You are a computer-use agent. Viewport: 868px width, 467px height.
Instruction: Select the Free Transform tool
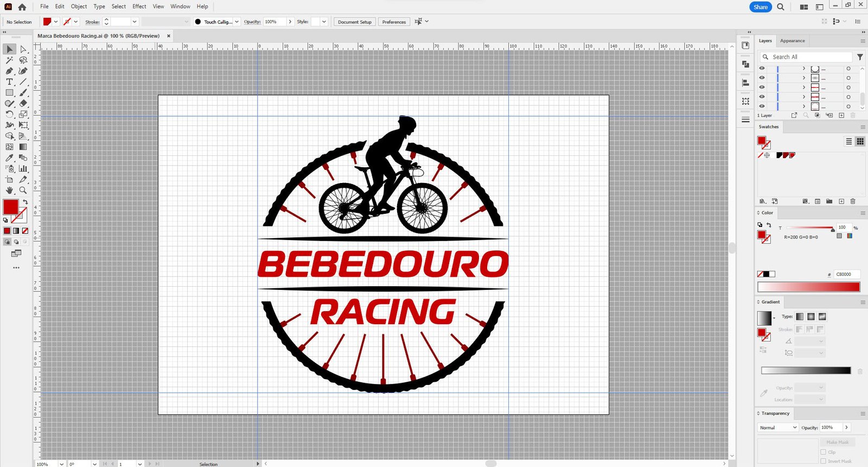point(23,125)
